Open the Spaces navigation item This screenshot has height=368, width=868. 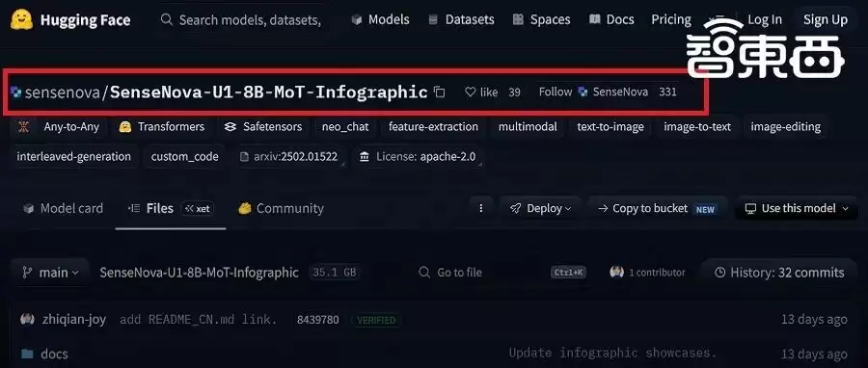click(x=541, y=20)
